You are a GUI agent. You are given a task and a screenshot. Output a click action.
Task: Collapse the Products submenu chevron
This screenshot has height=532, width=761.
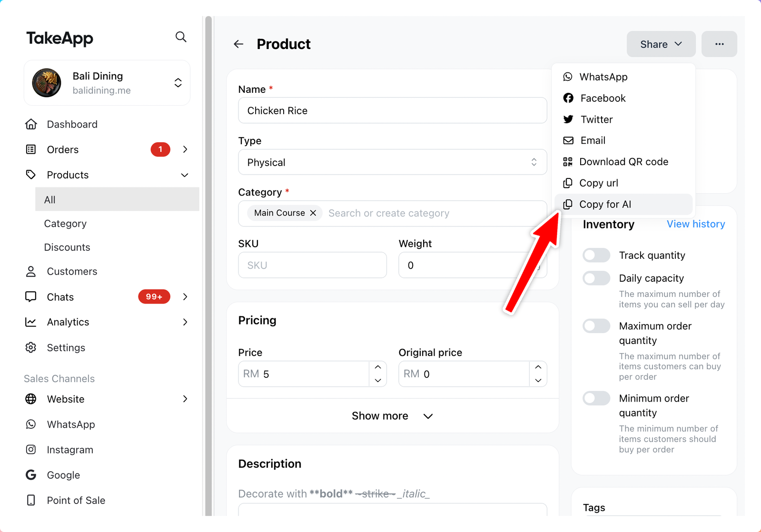click(x=185, y=175)
